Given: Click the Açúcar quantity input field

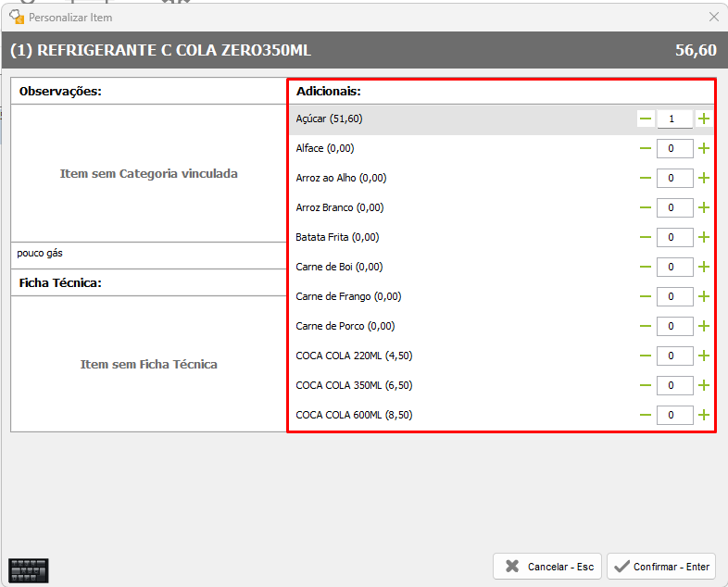Looking at the screenshot, I should [674, 119].
